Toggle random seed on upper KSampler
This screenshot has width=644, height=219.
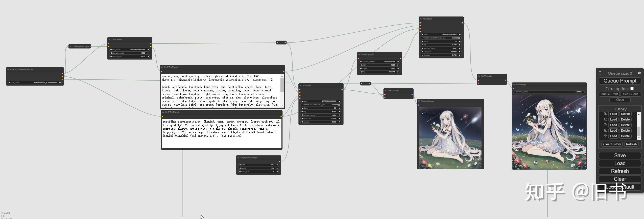[x=441, y=38]
